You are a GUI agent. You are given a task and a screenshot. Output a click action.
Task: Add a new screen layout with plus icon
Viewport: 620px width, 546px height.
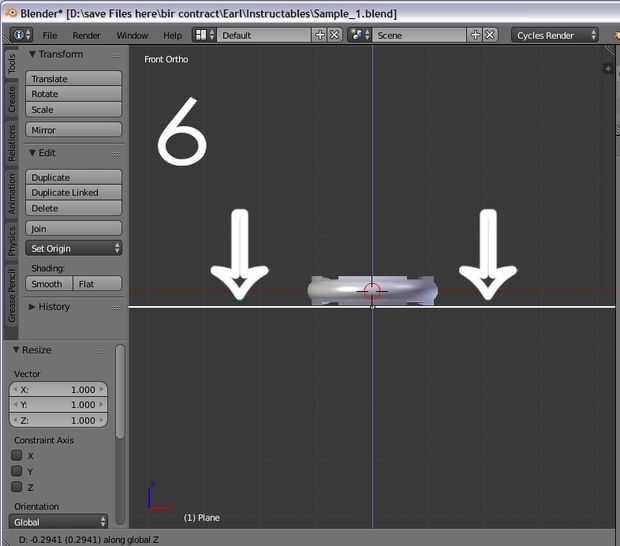[319, 35]
